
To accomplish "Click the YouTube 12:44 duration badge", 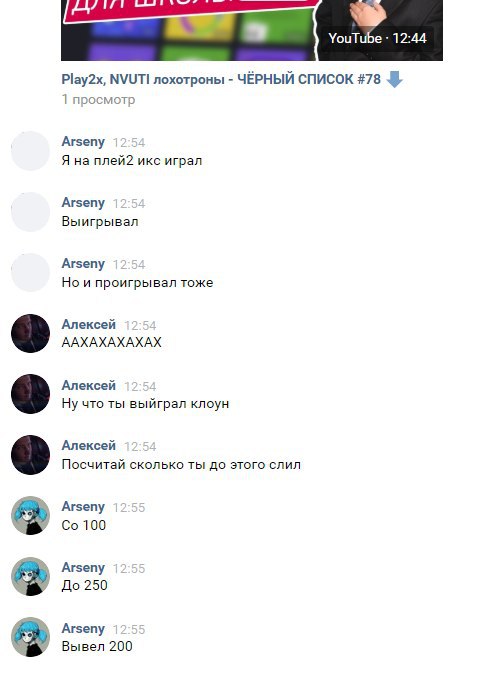I will (x=377, y=38).
